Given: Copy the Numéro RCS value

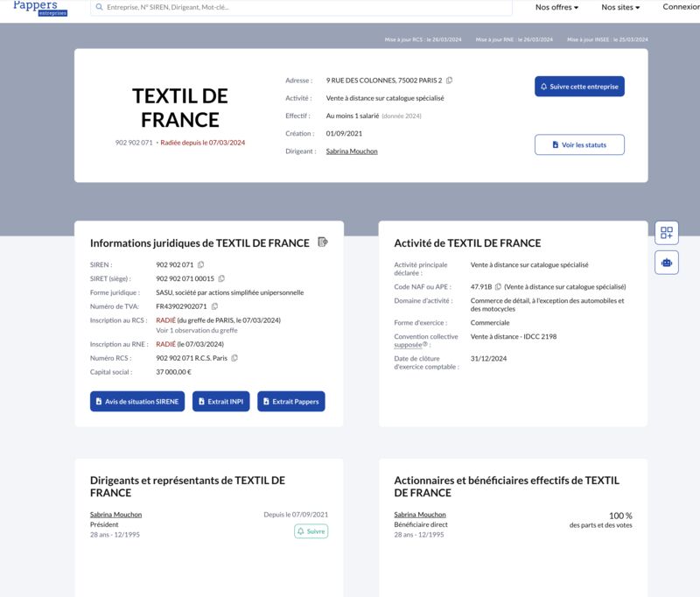Looking at the screenshot, I should (x=234, y=358).
